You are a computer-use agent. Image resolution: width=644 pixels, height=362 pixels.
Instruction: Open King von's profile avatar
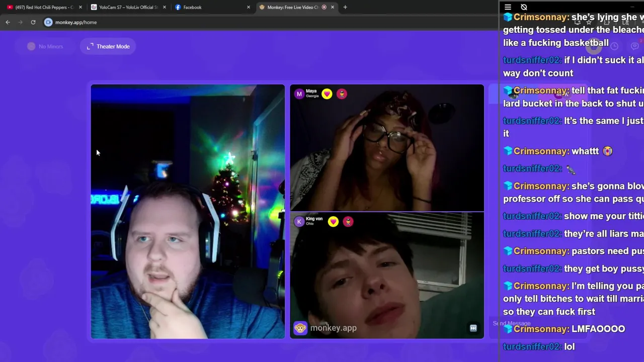tap(299, 222)
